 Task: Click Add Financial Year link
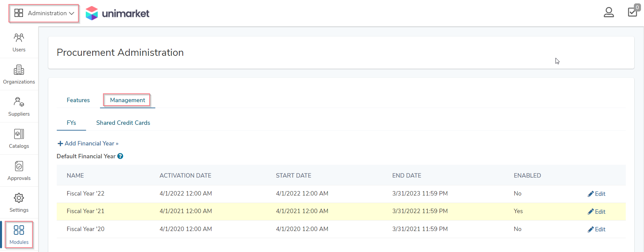pos(88,143)
